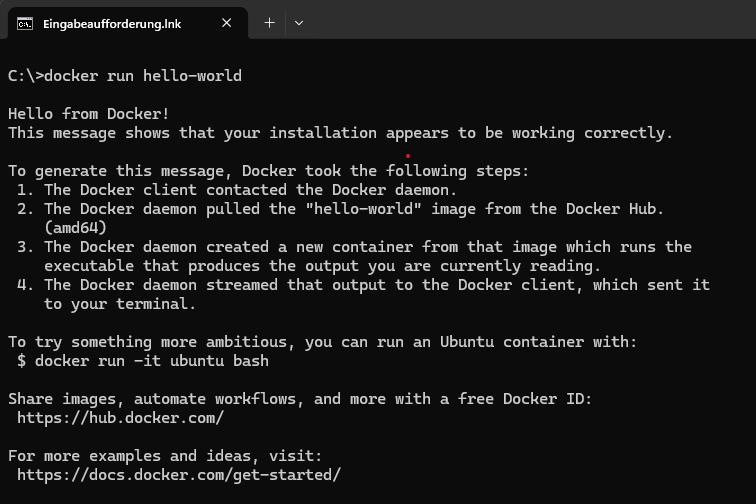Click the 'to your terminal.' line

tap(120, 304)
